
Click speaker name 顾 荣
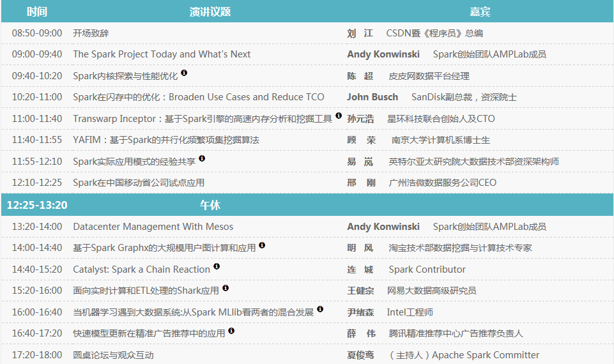(362, 140)
